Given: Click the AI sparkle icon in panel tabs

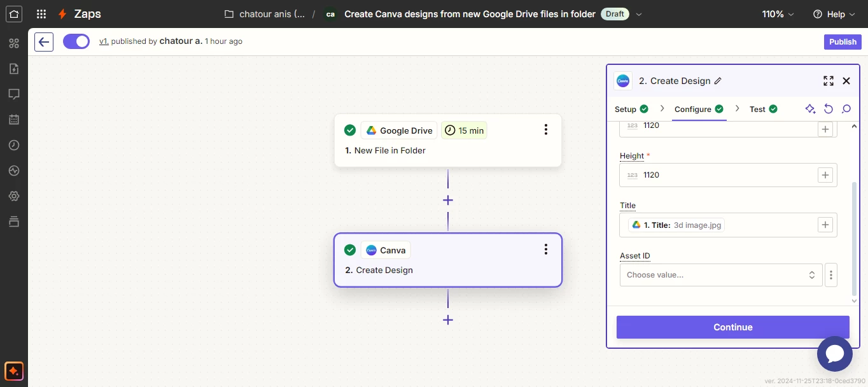Looking at the screenshot, I should 810,109.
